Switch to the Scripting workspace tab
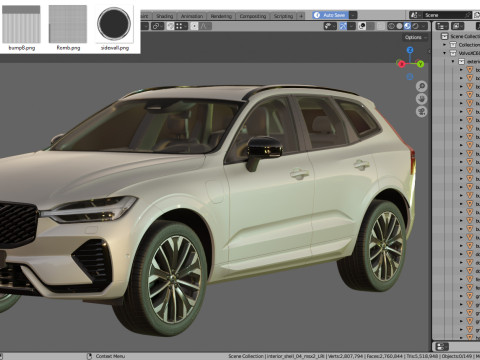480x360 pixels. click(x=283, y=16)
